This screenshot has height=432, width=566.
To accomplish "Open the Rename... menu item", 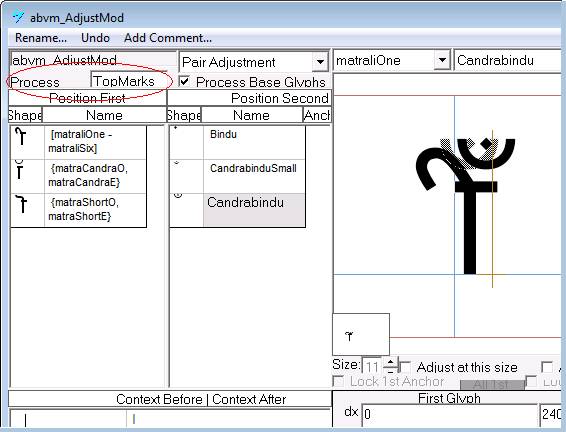I will point(41,38).
